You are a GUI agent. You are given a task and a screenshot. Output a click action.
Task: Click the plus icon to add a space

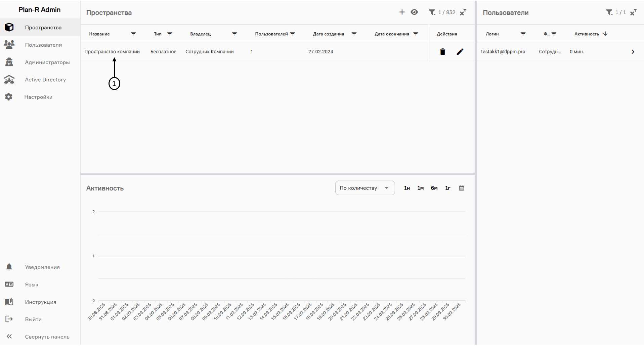402,12
